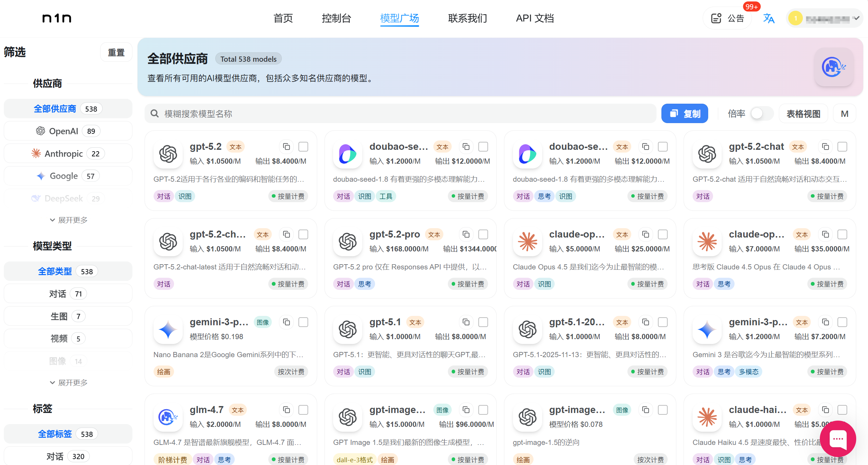
Task: Click the copy icon on gpt-5.1 card
Action: coord(466,322)
